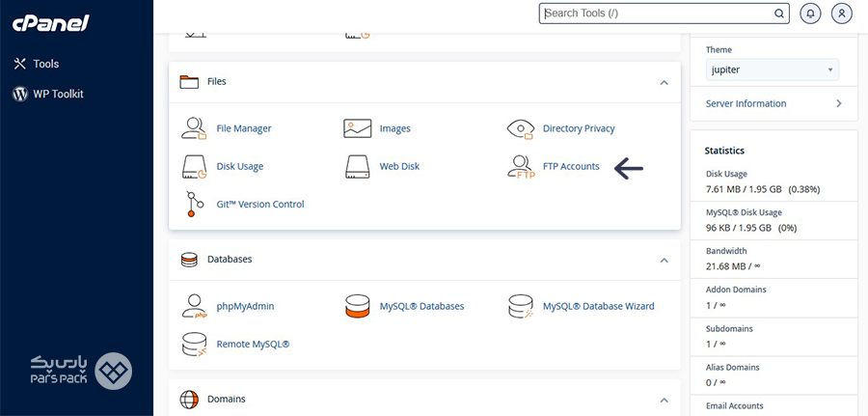Collapse the Databases section chevron
Image resolution: width=868 pixels, height=416 pixels.
(x=665, y=261)
